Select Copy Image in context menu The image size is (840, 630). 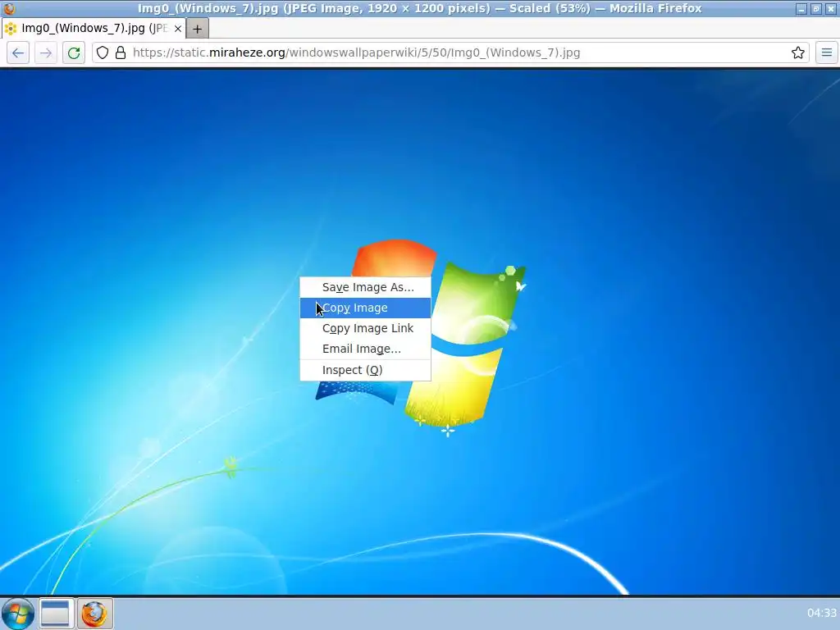365,308
